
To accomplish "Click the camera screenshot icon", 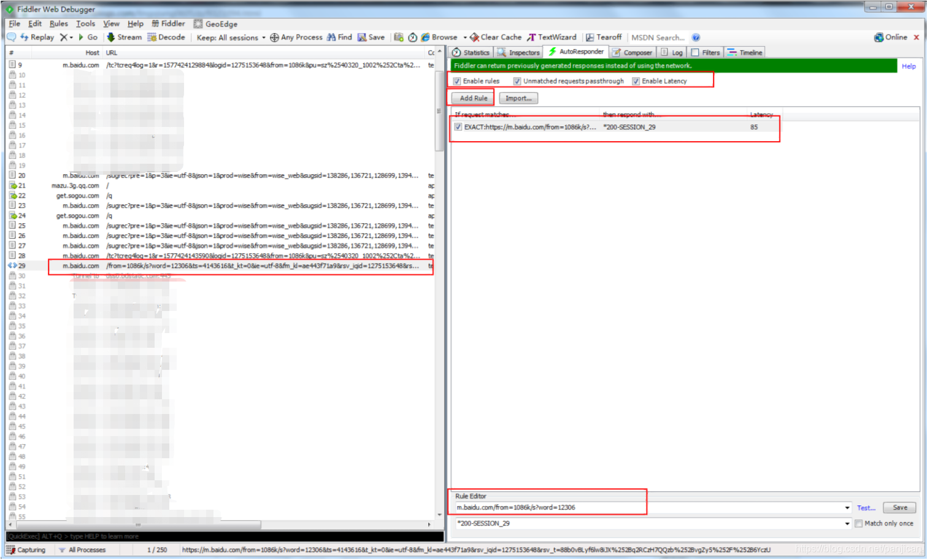I will pyautogui.click(x=399, y=37).
